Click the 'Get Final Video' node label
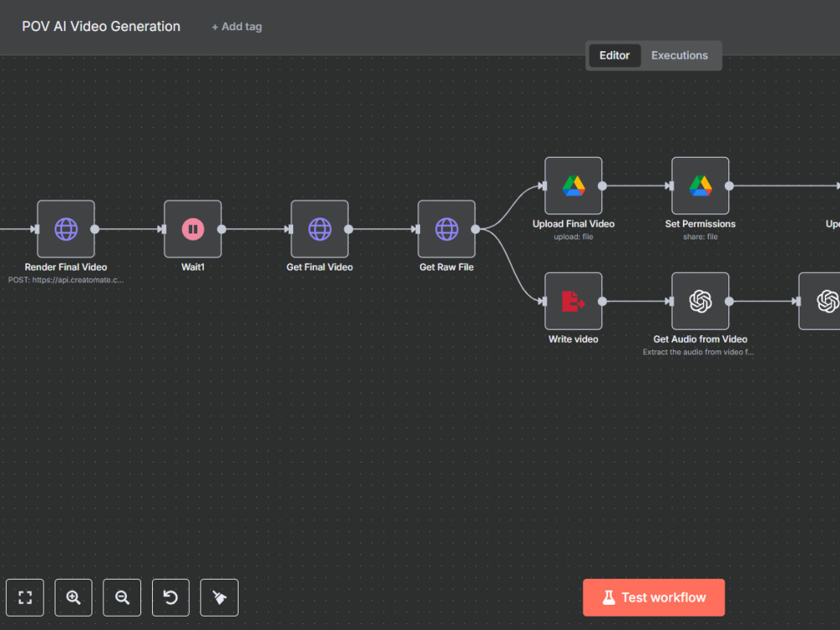Screen dimensions: 840x630 click(320, 267)
